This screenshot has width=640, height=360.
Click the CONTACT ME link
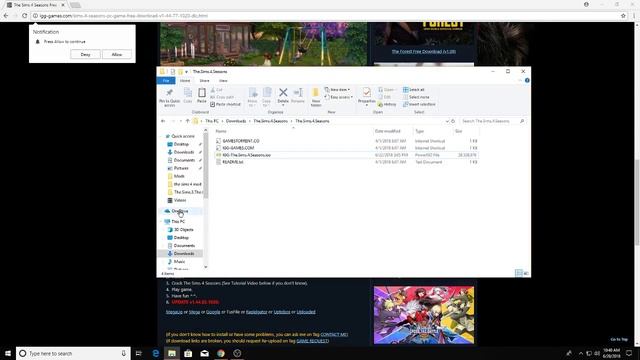click(334, 335)
